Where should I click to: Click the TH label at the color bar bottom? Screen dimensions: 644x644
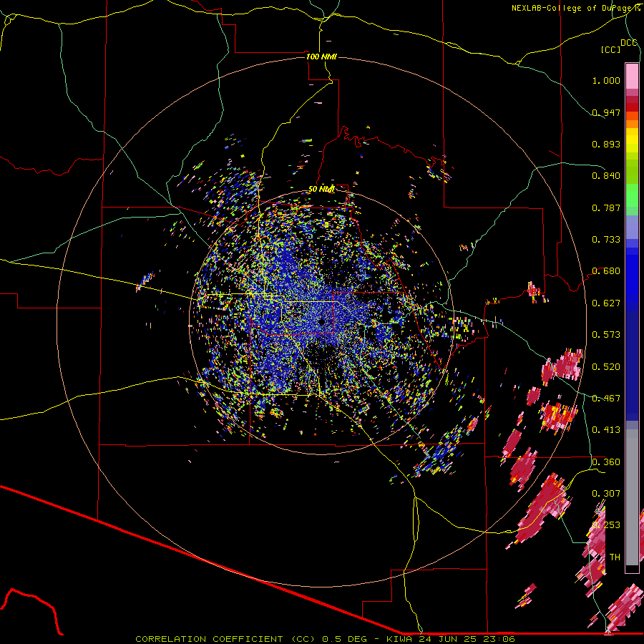(x=615, y=557)
